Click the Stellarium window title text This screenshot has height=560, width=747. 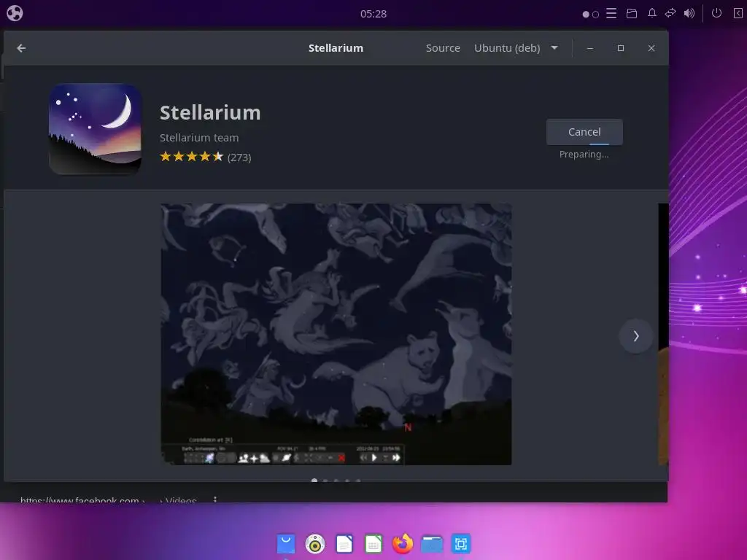point(336,48)
